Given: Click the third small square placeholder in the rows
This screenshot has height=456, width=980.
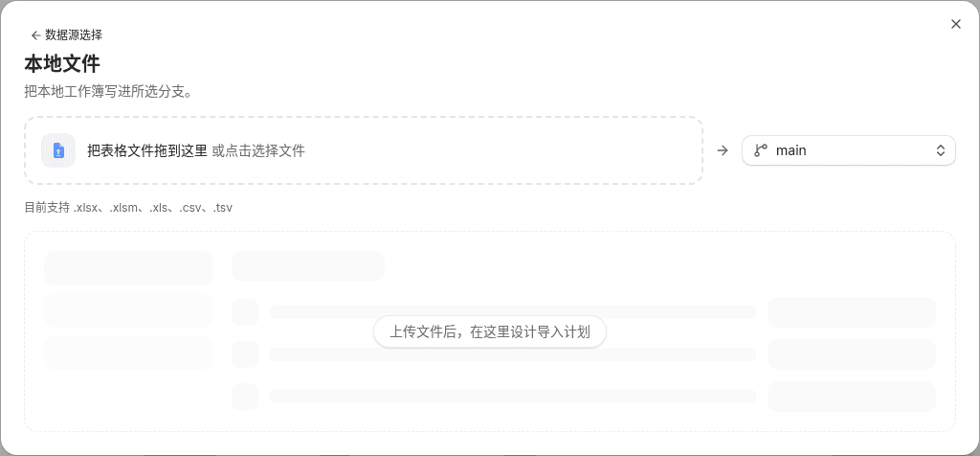Looking at the screenshot, I should coord(245,397).
